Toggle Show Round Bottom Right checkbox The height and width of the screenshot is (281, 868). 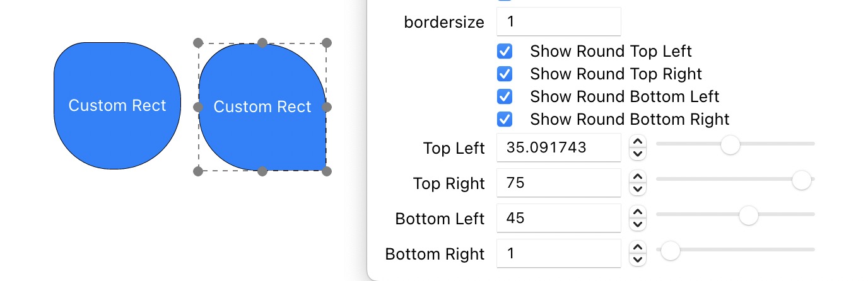pos(505,119)
